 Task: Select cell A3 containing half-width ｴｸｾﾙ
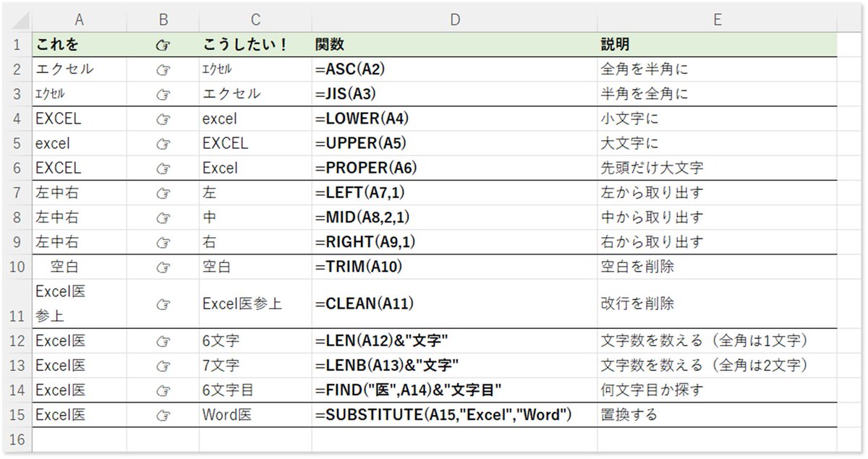tap(79, 94)
